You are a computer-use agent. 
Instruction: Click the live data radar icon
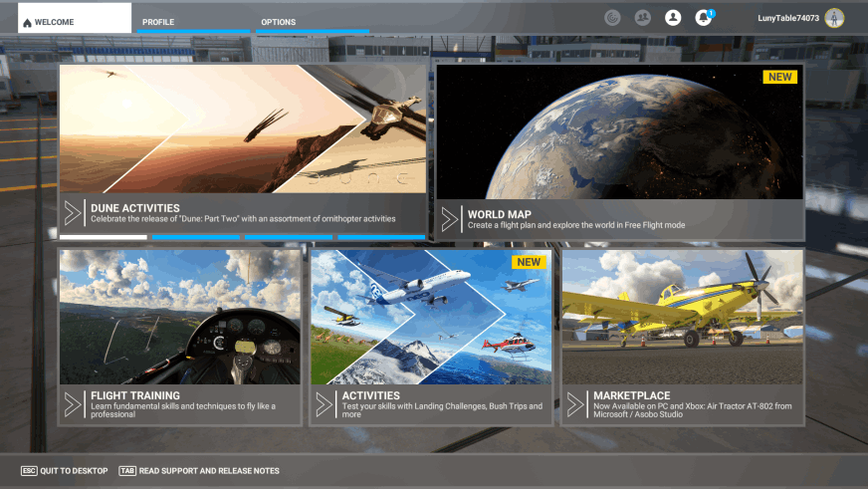click(613, 18)
